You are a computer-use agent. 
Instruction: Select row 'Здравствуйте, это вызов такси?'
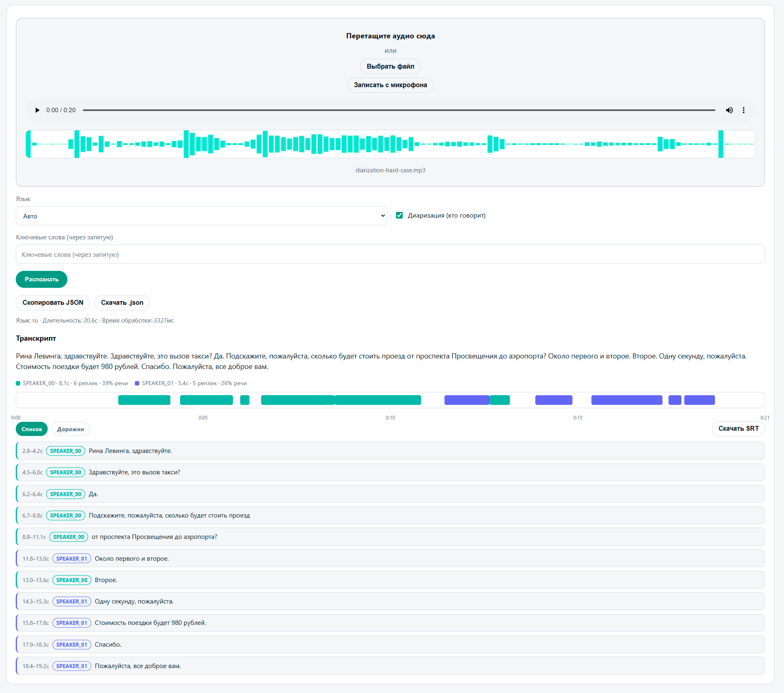tap(390, 472)
